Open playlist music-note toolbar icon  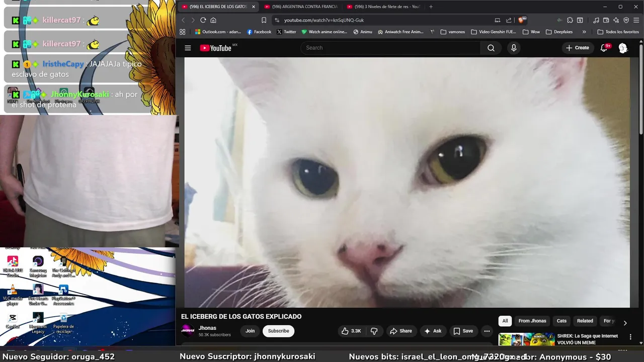coord(596,20)
